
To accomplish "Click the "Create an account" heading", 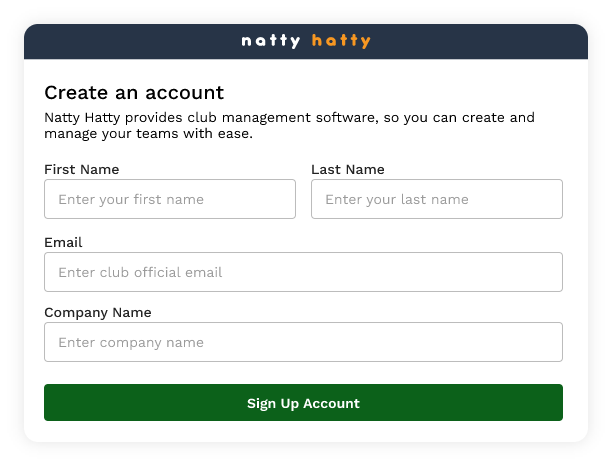I will tap(134, 93).
